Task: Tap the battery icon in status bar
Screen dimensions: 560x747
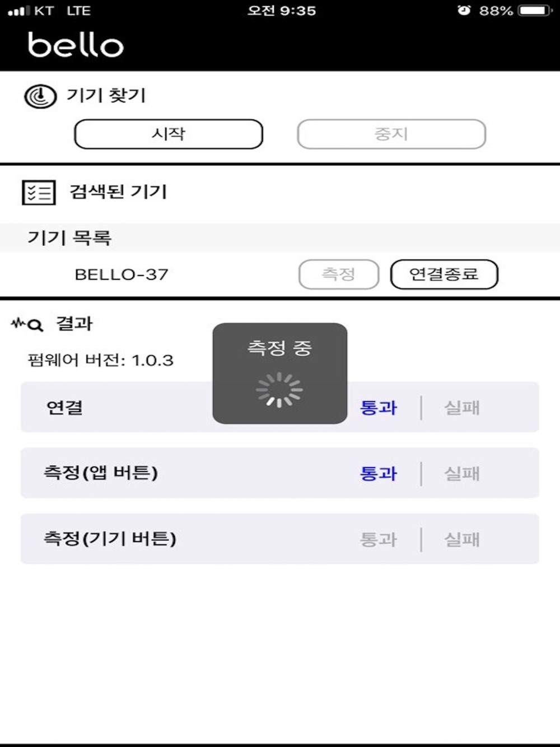Action: point(536,11)
